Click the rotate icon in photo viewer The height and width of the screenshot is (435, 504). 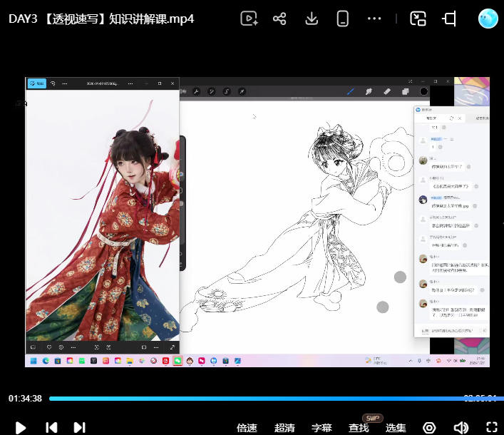pyautogui.click(x=53, y=83)
